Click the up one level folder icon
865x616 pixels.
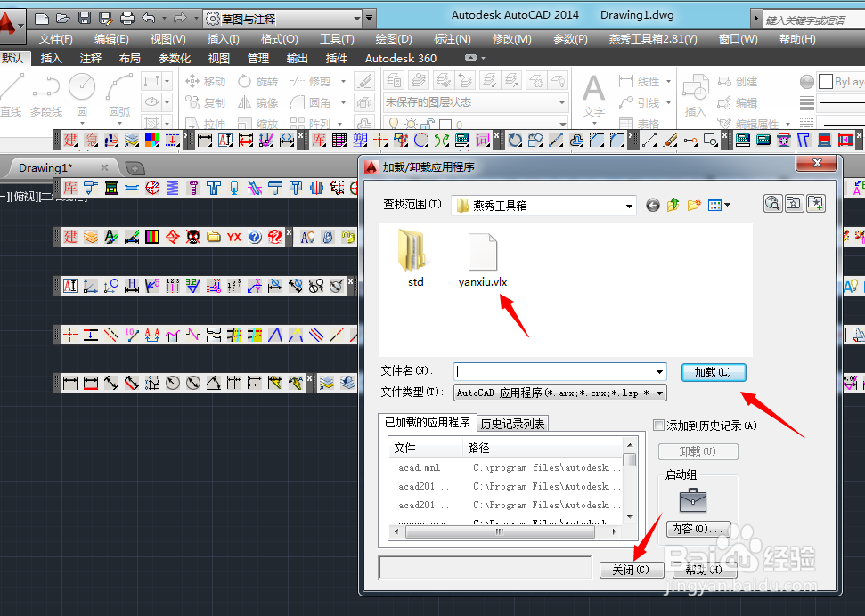click(673, 205)
